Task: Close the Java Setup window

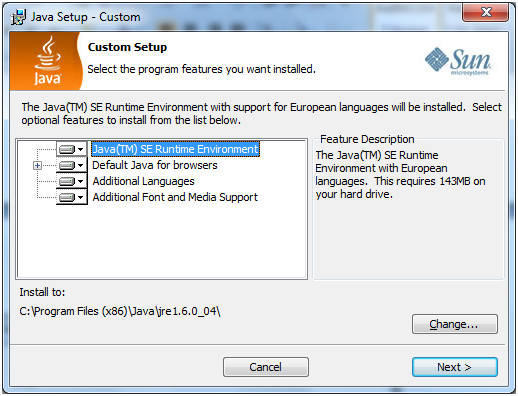Action: pos(485,12)
